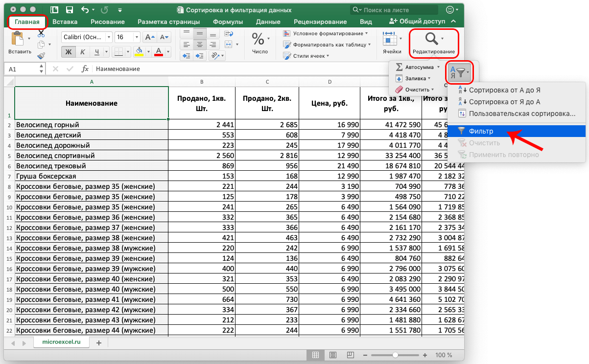
Task: Click the Общий доступ share button
Action: pos(417,22)
